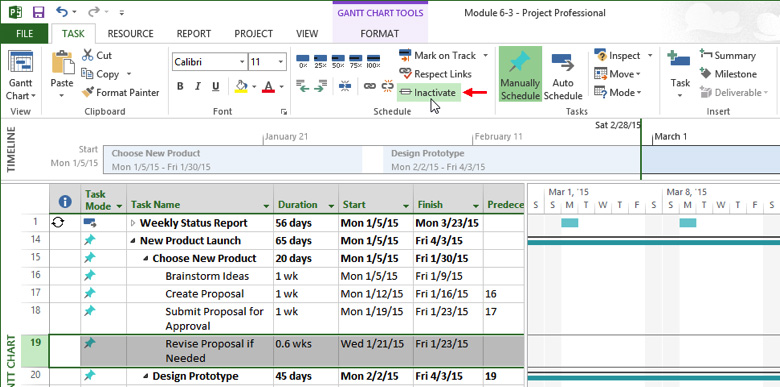Toggle Italic formatting
780x387 pixels.
point(198,87)
